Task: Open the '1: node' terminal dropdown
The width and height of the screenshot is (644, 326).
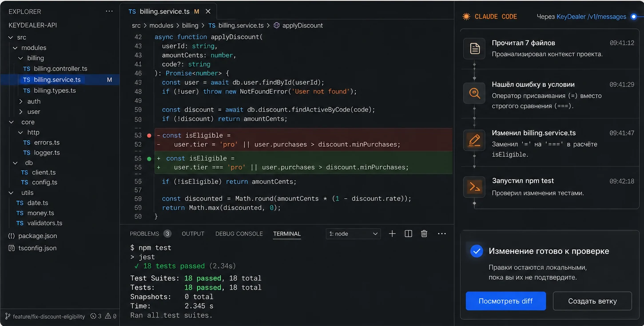Action: [x=353, y=234]
